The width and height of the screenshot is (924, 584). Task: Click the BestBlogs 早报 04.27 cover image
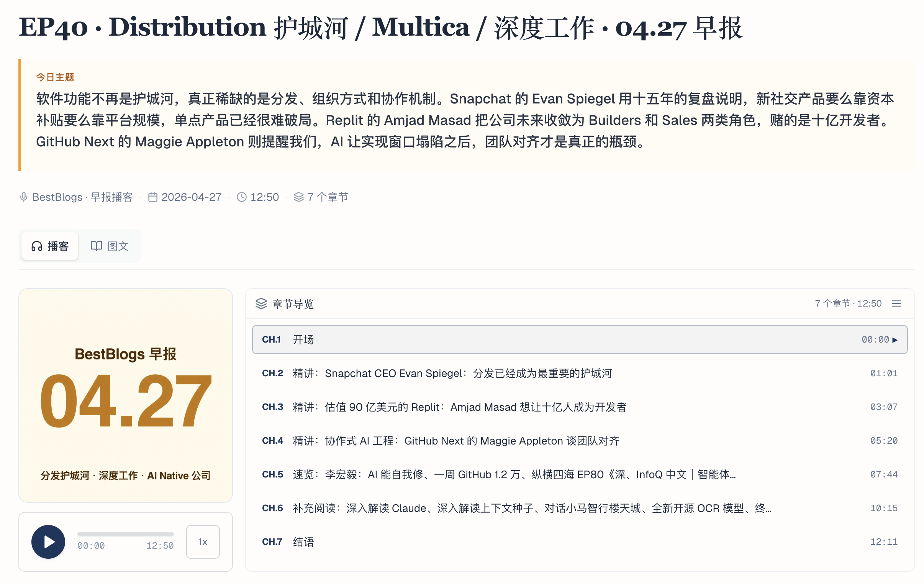126,395
